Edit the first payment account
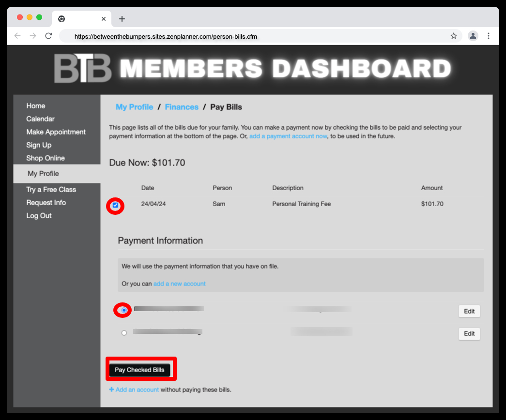Image resolution: width=506 pixels, height=420 pixels. 469,311
